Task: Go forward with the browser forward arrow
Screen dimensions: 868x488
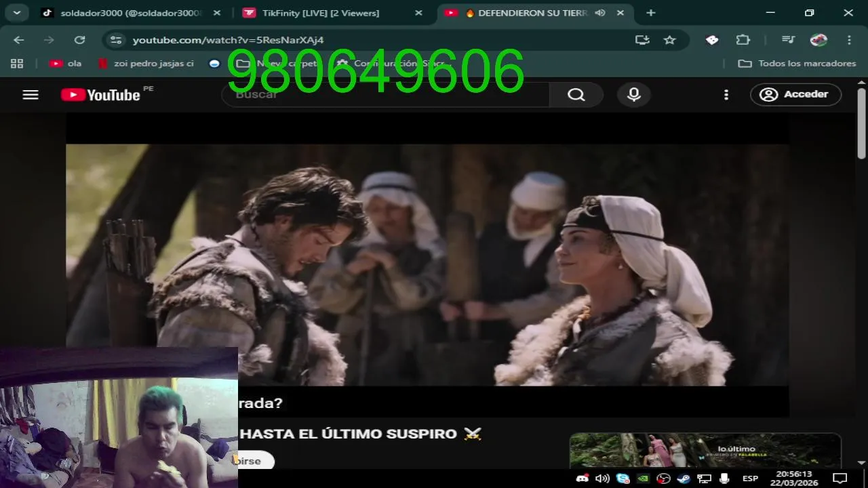Action: point(49,40)
